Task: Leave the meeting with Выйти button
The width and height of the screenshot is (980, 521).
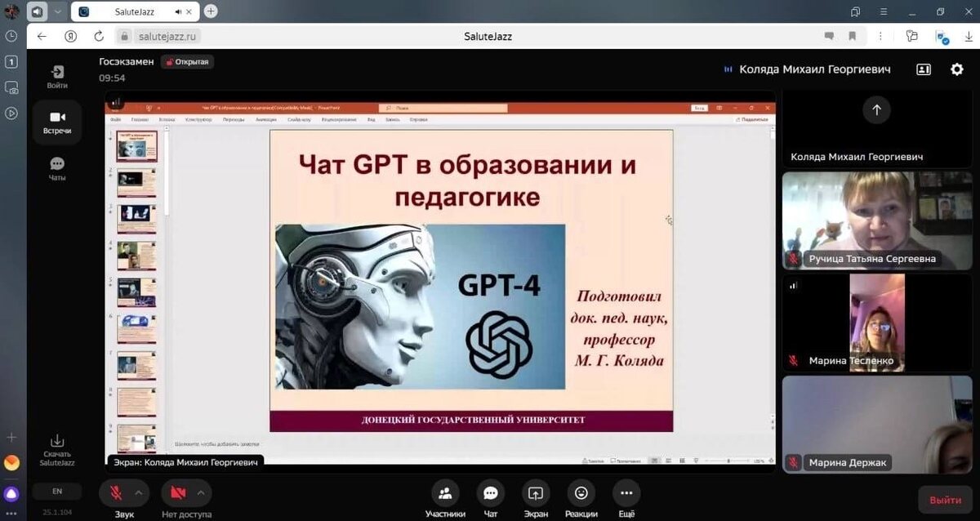Action: click(x=945, y=499)
